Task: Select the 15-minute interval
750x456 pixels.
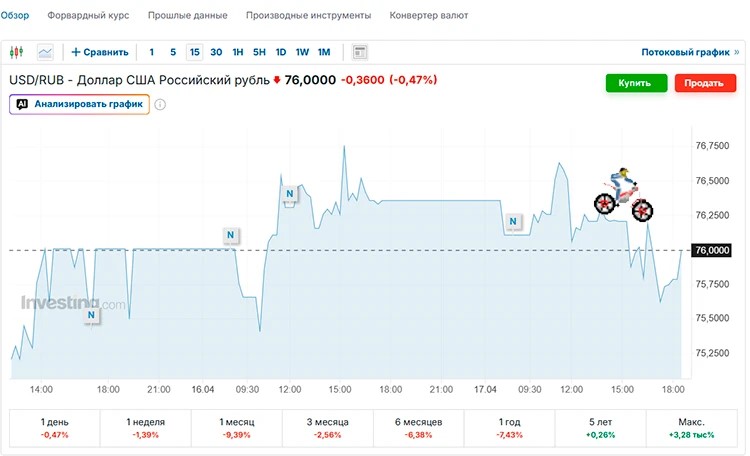Action: (194, 52)
